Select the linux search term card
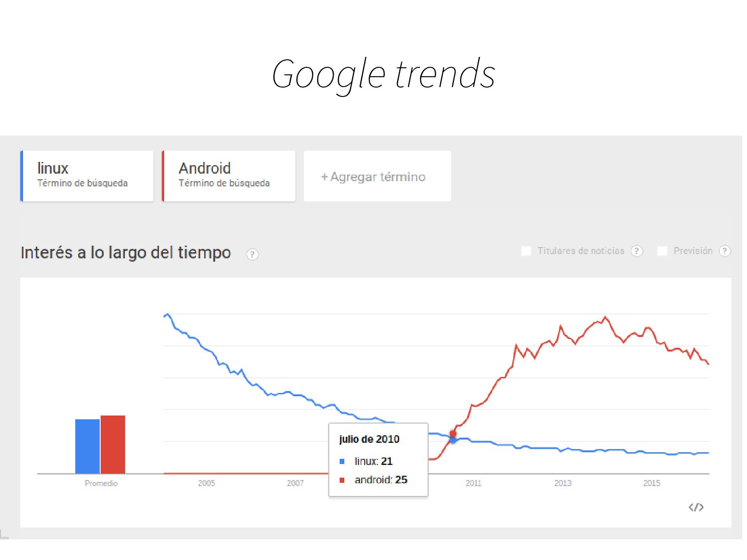Image resolution: width=747 pixels, height=560 pixels. 87,176
